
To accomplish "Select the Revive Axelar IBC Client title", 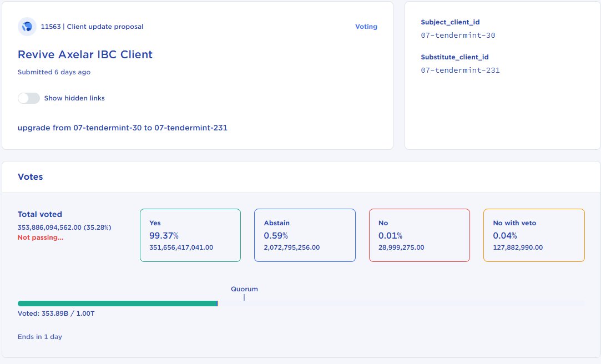I will pos(85,54).
